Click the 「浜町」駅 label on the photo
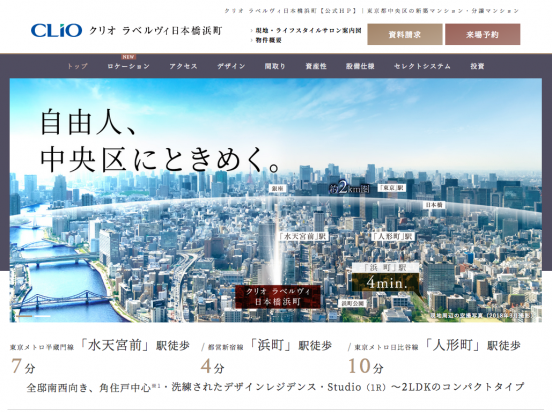Viewport: 552px width, 412px height. click(385, 268)
